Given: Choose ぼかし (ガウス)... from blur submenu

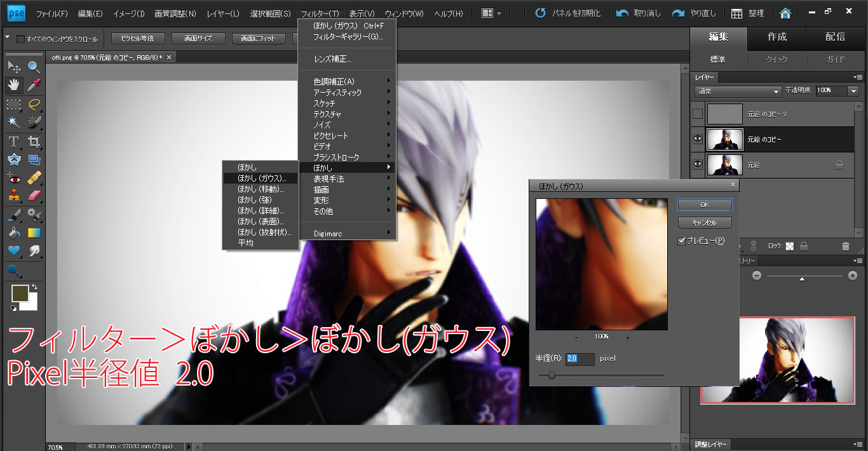Looking at the screenshot, I should (x=261, y=178).
